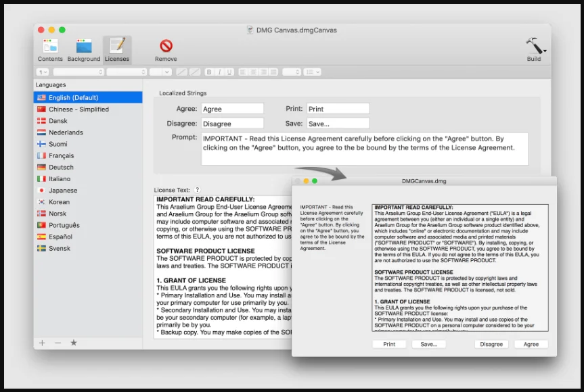Align text right
This screenshot has height=392, width=584.
[x=263, y=72]
